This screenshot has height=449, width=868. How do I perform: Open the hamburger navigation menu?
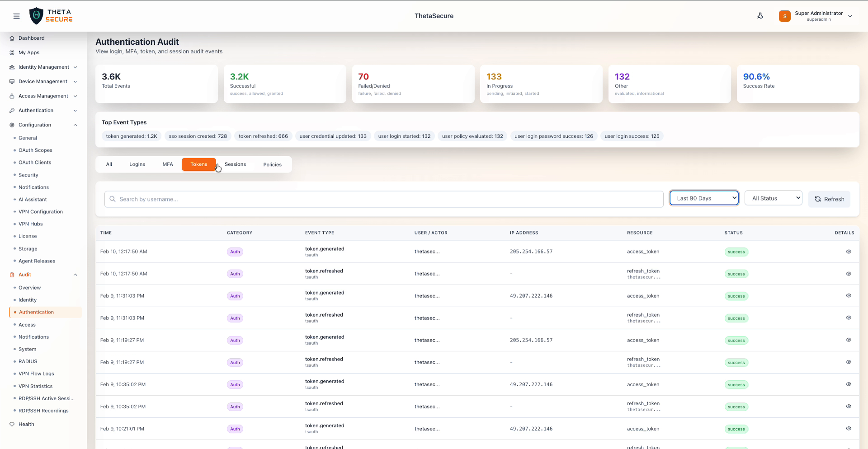tap(17, 16)
